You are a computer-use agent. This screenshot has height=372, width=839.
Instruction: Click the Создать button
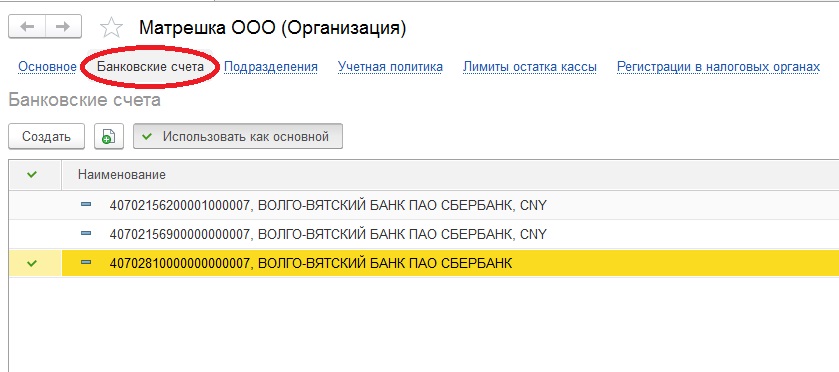(47, 136)
